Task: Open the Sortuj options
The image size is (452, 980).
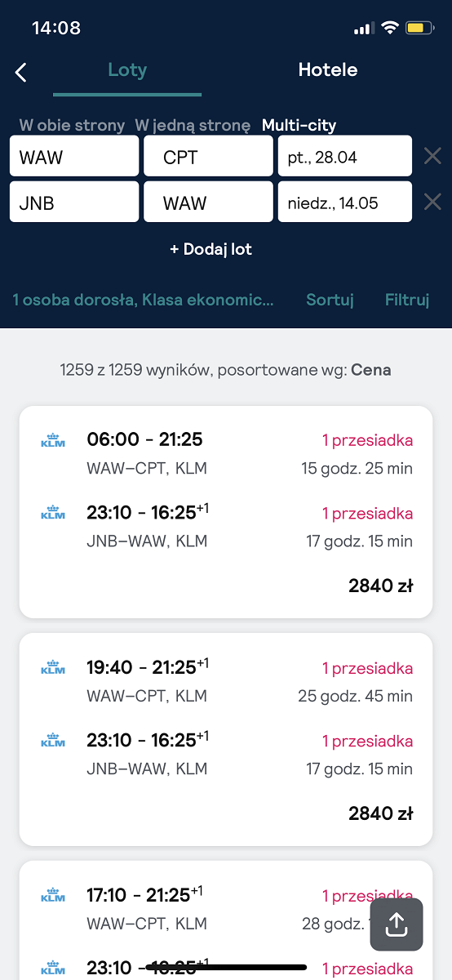Action: click(x=330, y=300)
